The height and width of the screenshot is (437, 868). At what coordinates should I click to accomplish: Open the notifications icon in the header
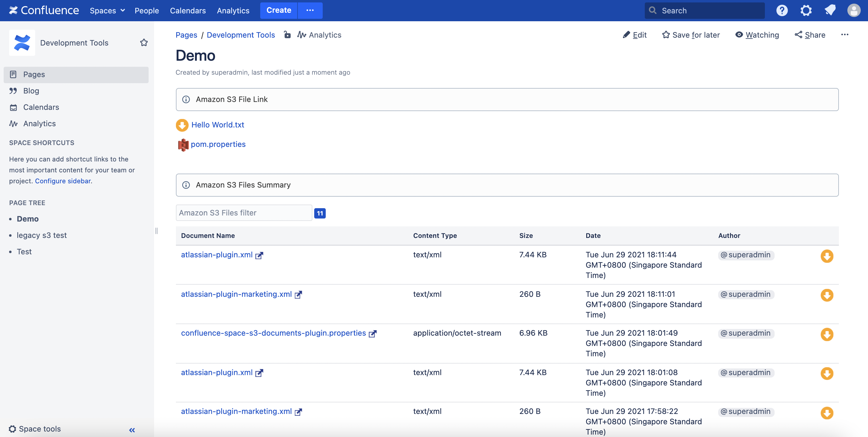coord(830,10)
